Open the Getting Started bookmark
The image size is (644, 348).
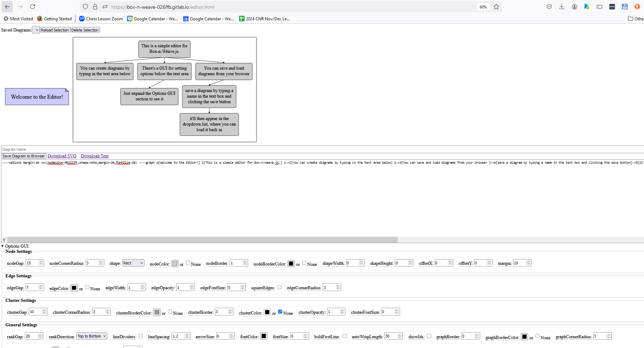coord(55,19)
